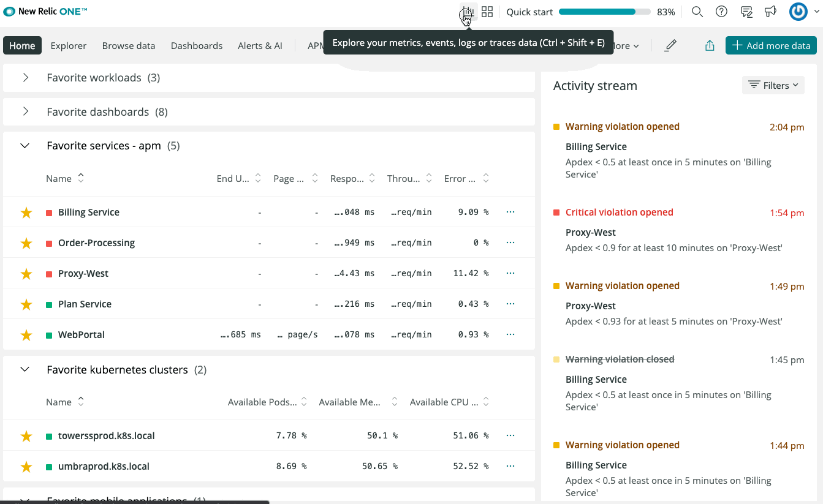Image resolution: width=823 pixels, height=504 pixels.
Task: Click the 11.42 % error rate value
Action: pos(471,273)
